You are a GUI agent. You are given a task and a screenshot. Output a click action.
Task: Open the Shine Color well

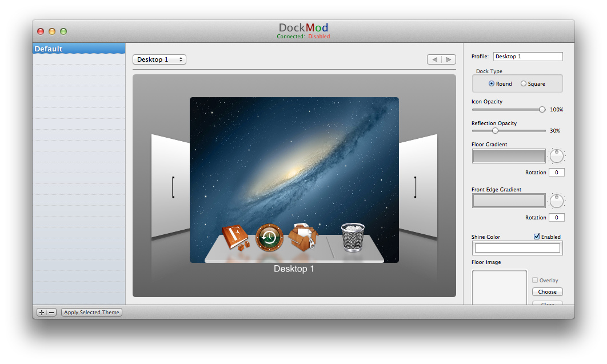[517, 248]
